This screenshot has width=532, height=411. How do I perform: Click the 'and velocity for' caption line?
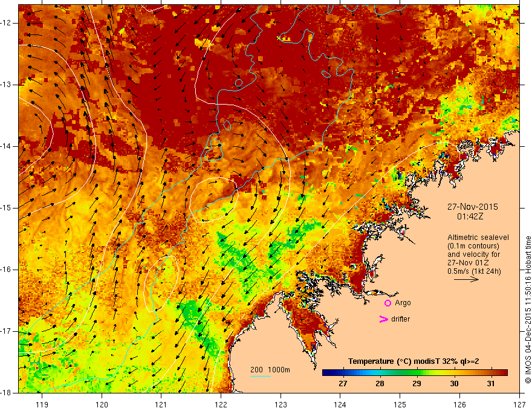(x=473, y=254)
